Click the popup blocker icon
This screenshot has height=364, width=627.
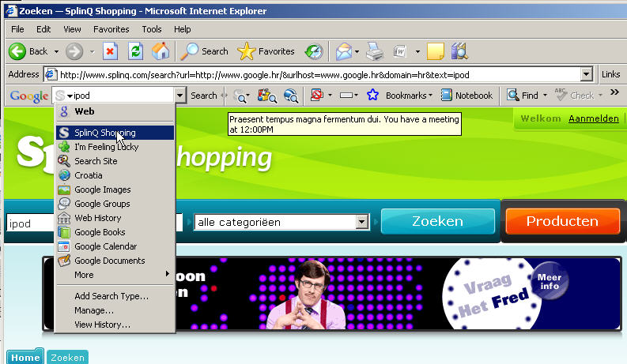coord(317,96)
